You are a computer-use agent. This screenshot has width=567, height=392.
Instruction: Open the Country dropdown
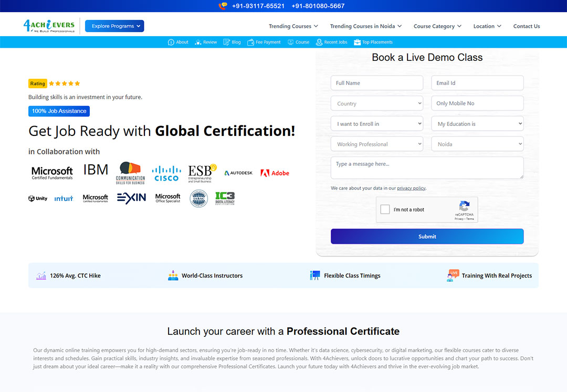tap(376, 103)
